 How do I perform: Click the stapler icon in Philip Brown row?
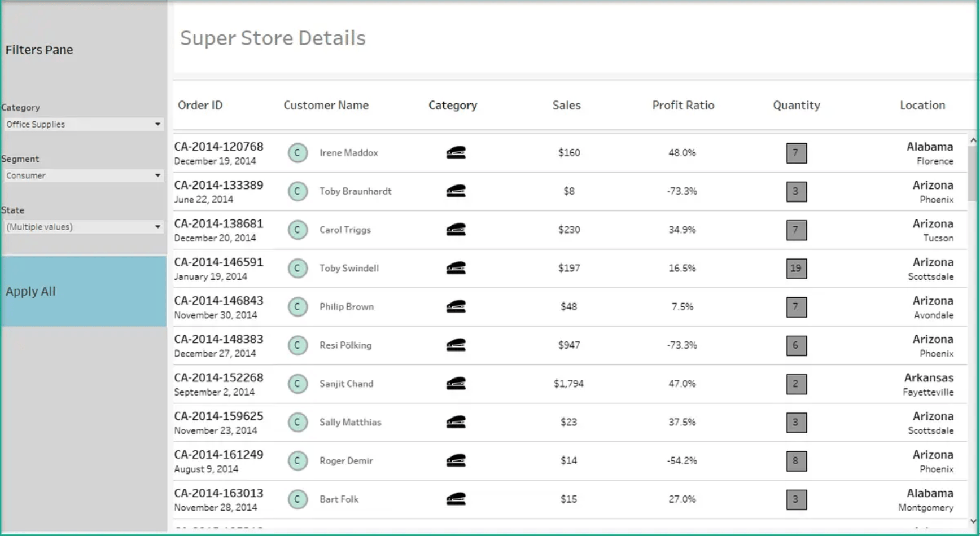pyautogui.click(x=456, y=306)
